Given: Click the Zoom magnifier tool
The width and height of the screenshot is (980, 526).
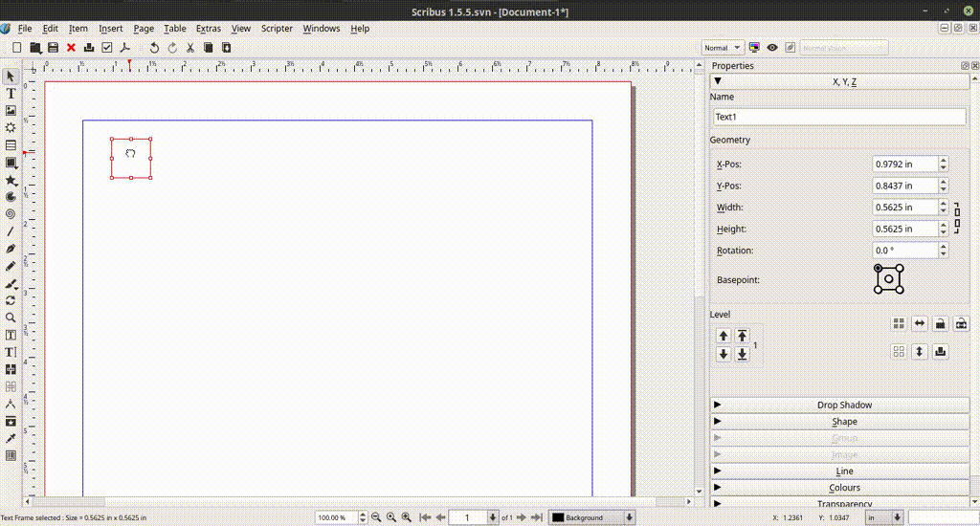Looking at the screenshot, I should coord(11,318).
